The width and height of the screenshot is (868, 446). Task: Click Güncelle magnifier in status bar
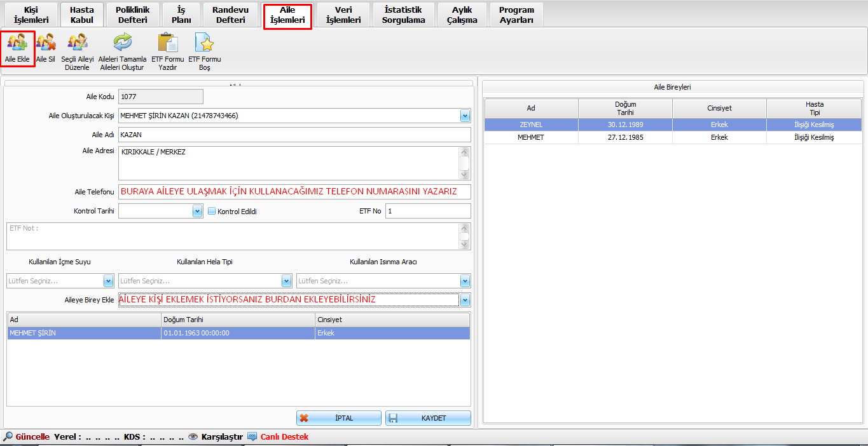coord(8,436)
